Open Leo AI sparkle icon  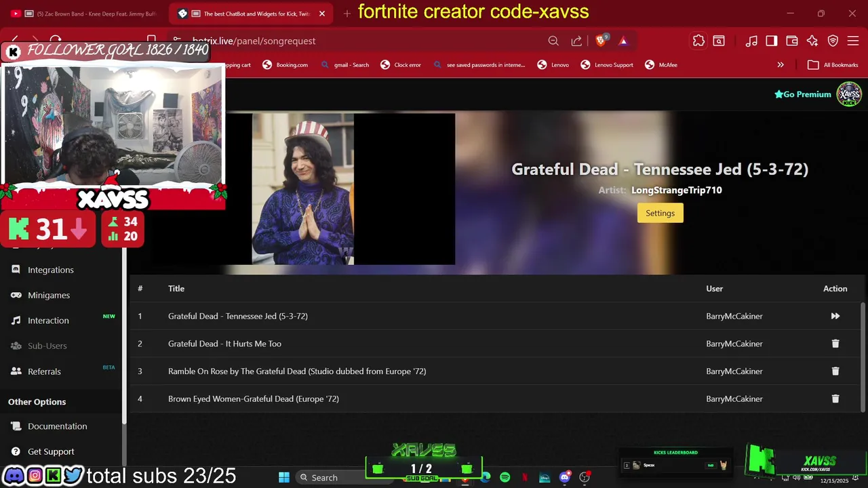point(812,41)
